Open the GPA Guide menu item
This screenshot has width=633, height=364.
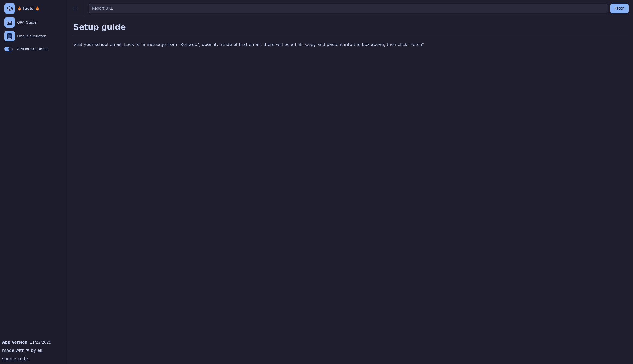(27, 22)
